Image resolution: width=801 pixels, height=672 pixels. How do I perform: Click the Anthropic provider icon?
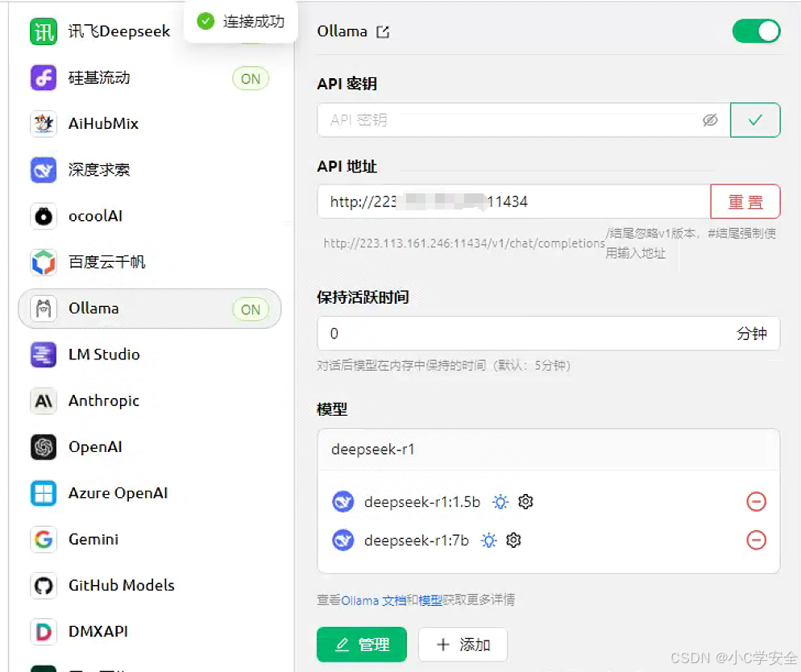point(44,400)
